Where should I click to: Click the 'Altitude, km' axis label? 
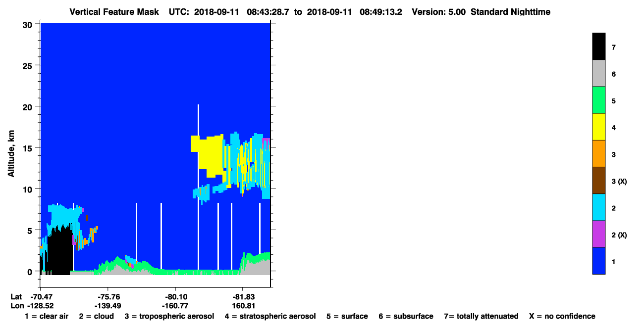11,154
